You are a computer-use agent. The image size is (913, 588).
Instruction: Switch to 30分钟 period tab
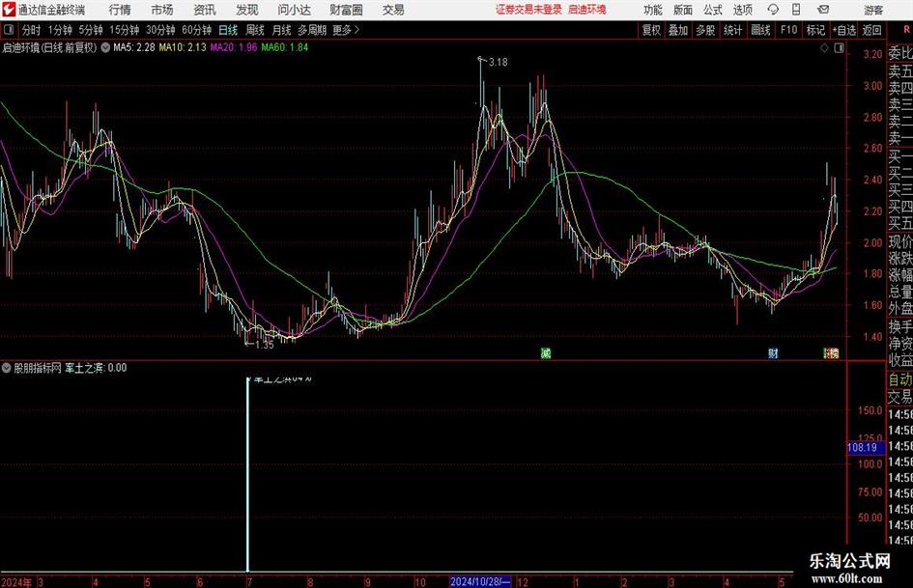[x=160, y=30]
